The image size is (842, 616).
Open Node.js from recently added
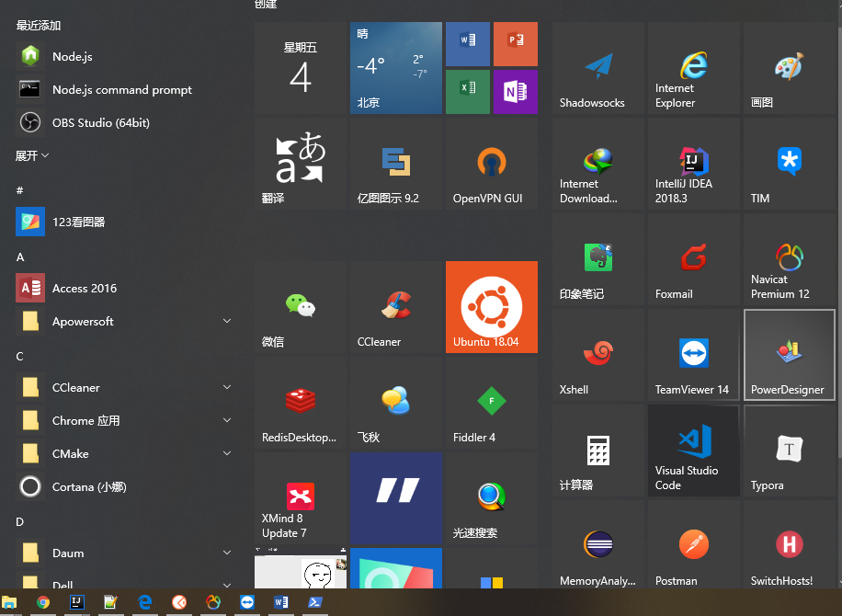[x=125, y=56]
